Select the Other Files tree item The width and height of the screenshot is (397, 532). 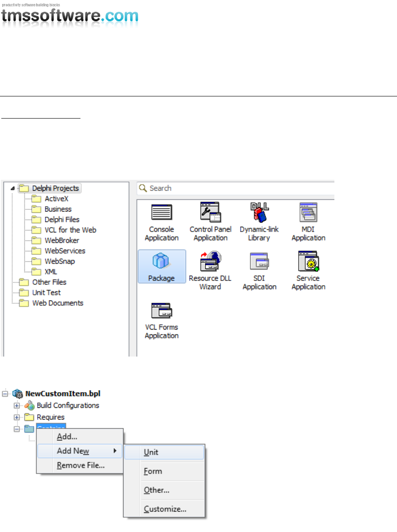tap(49, 282)
